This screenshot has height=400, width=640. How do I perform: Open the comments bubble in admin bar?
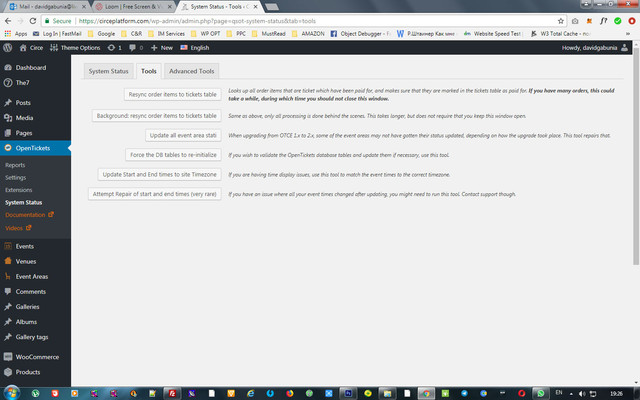coord(136,48)
